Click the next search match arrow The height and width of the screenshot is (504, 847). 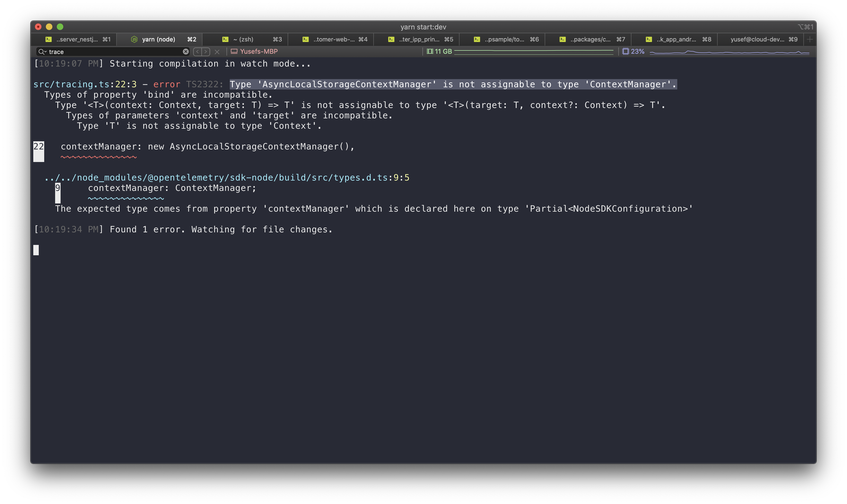206,51
